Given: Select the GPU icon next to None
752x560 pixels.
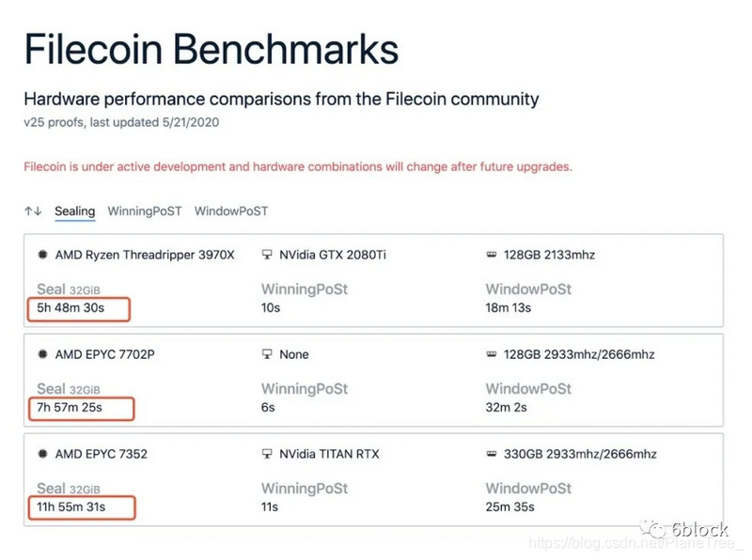Looking at the screenshot, I should pos(265,354).
